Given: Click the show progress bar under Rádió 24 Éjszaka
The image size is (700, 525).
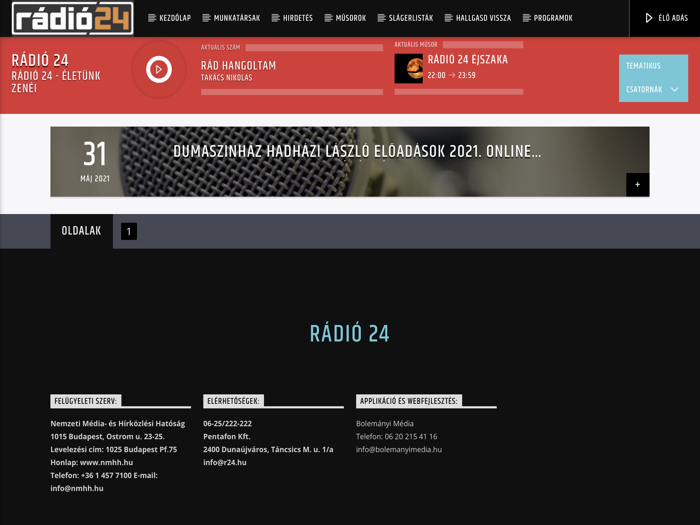Looking at the screenshot, I should [458, 92].
